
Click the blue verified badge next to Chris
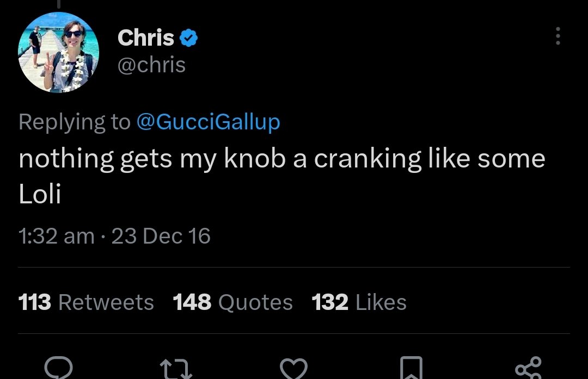point(189,38)
